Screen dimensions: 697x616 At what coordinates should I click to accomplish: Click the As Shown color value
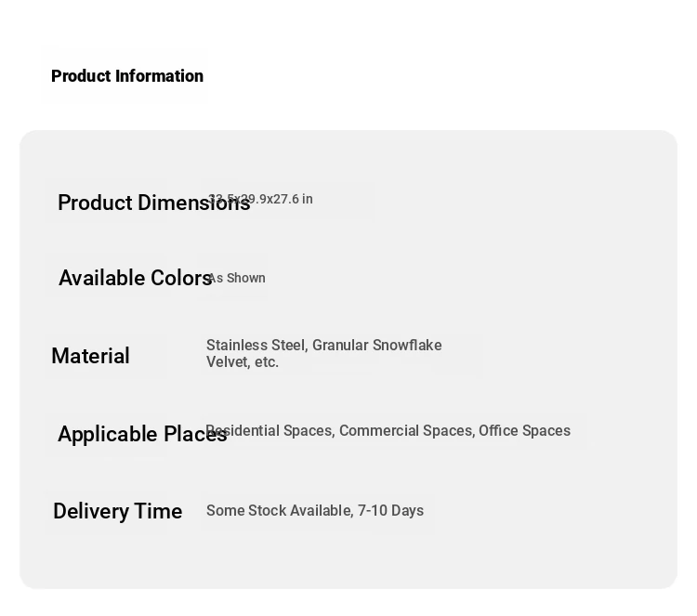coord(236,278)
